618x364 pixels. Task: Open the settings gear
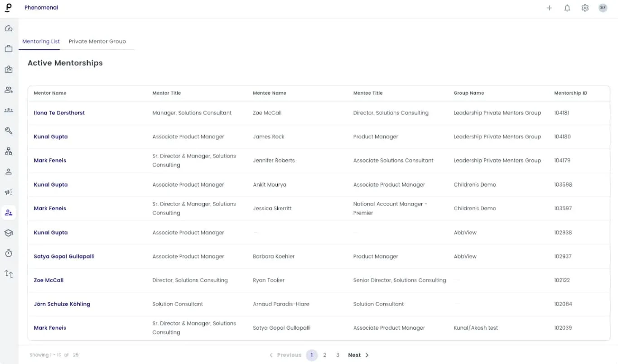(x=585, y=8)
